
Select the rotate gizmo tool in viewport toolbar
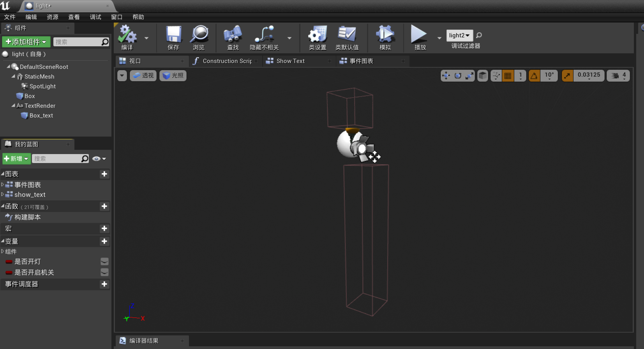pyautogui.click(x=458, y=75)
